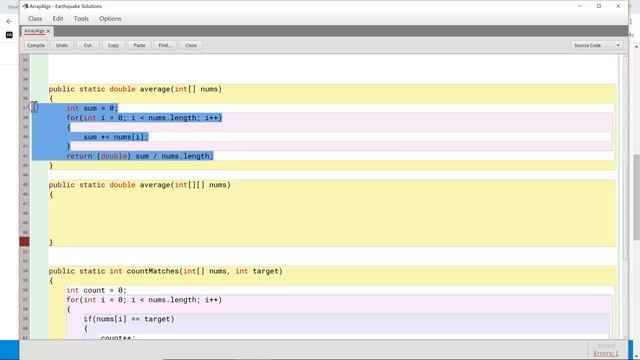The height and width of the screenshot is (360, 640).
Task: Open the Options menu
Action: 110,19
